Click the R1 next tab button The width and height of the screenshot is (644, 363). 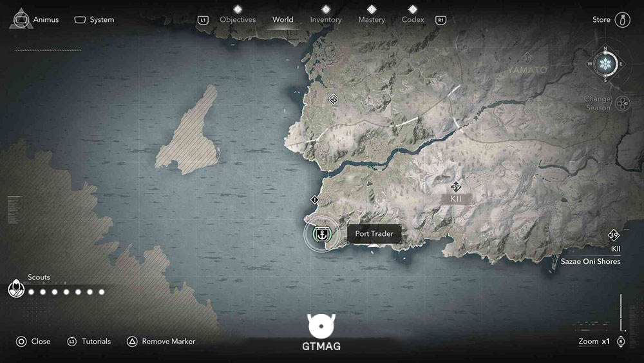click(440, 20)
